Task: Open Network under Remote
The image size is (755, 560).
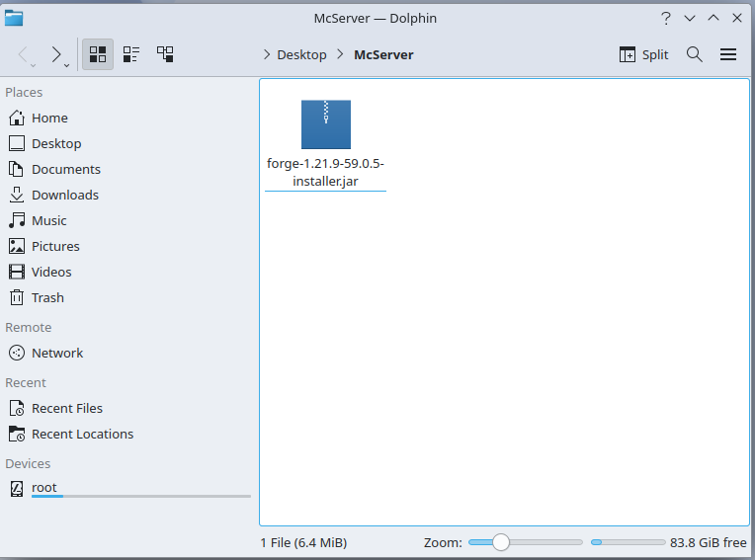Action: (x=57, y=353)
